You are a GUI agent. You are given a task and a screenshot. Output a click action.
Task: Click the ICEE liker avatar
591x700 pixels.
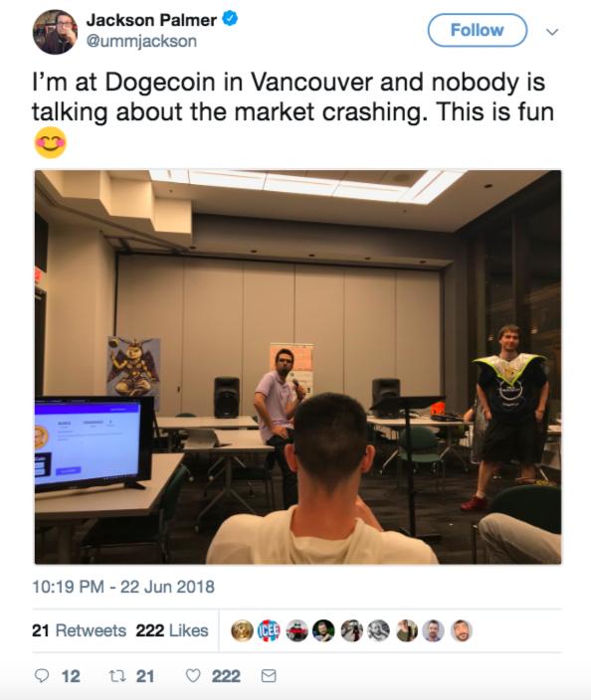pyautogui.click(x=270, y=630)
